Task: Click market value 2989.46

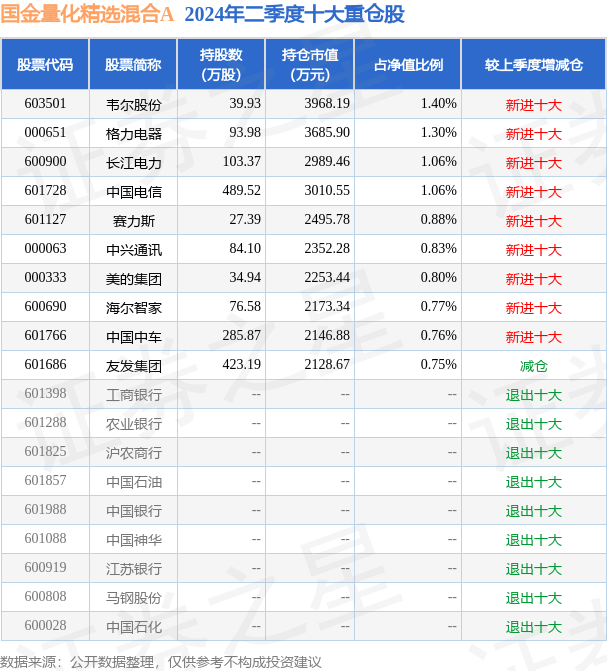Action: (x=327, y=162)
